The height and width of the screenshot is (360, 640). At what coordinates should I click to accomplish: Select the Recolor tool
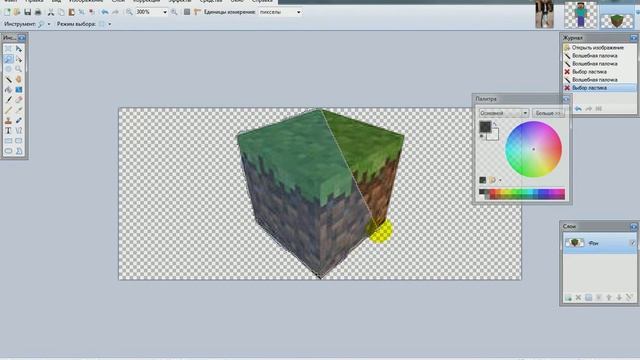point(19,120)
